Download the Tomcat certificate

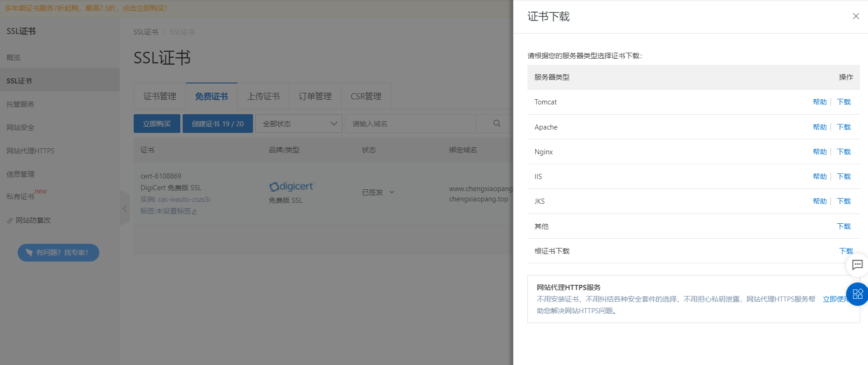[x=844, y=102]
